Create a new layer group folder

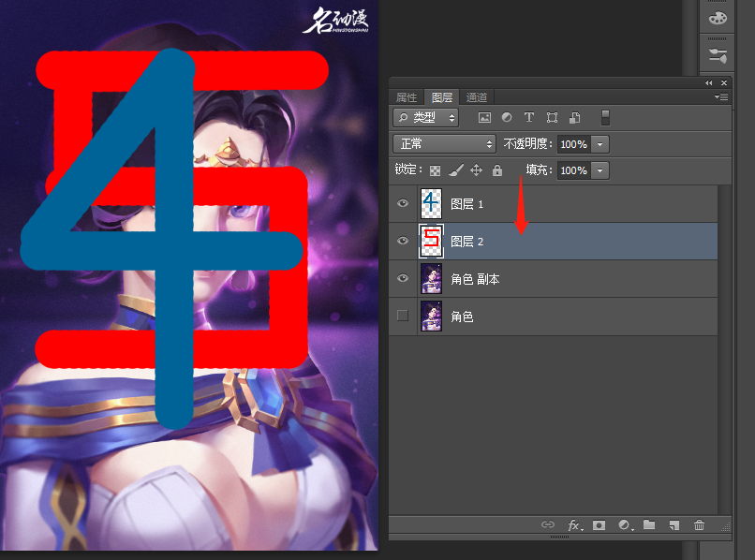tap(649, 525)
